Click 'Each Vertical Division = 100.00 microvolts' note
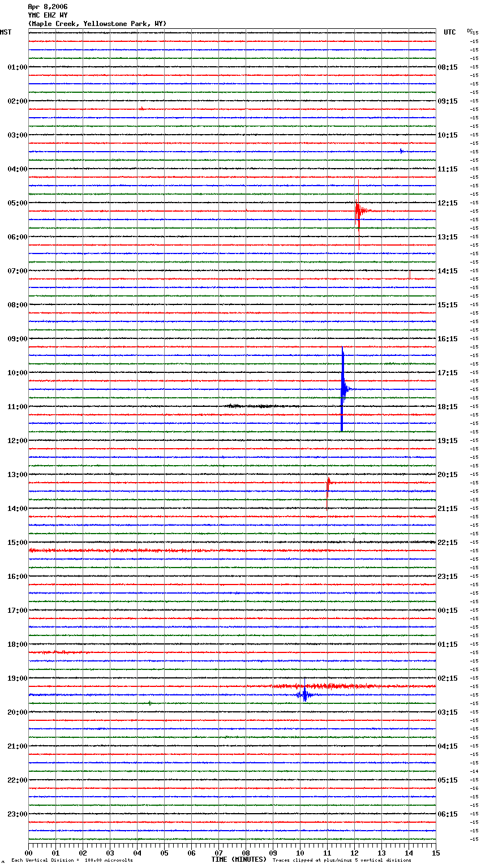 tap(72, 860)
